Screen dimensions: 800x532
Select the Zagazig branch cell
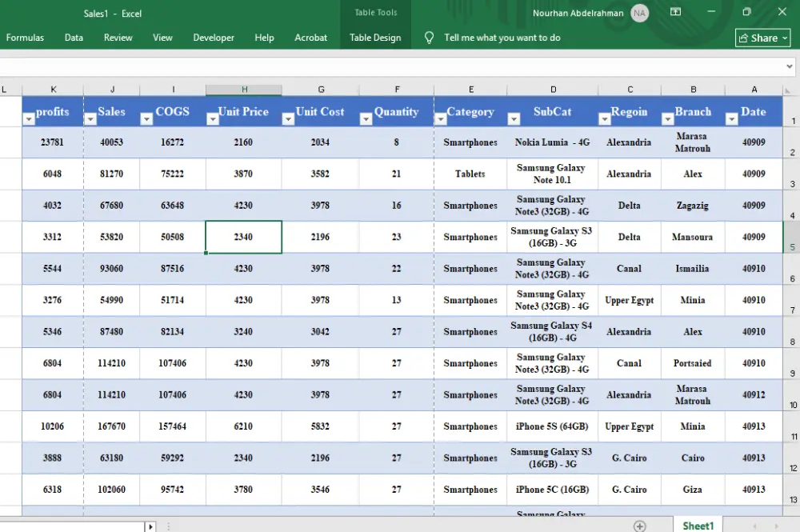coord(693,206)
